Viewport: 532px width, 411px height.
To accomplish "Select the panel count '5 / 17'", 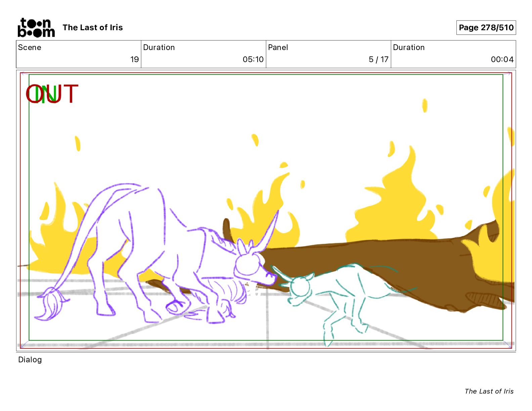I will click(x=379, y=59).
